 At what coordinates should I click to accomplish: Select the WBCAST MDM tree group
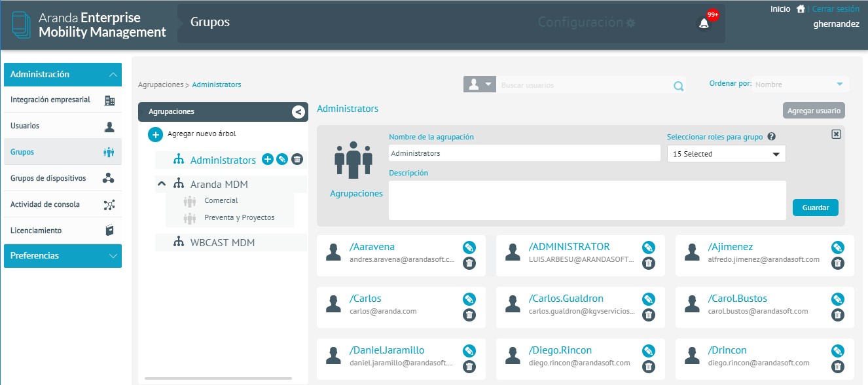(223, 243)
